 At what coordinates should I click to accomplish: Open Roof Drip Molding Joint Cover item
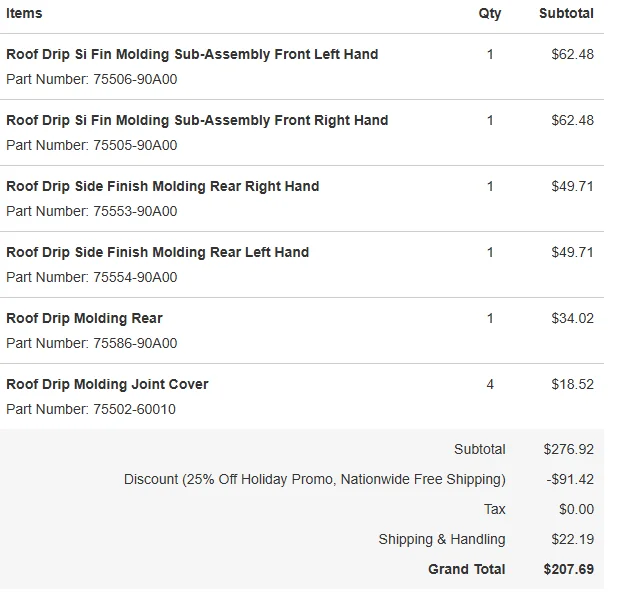tap(107, 384)
